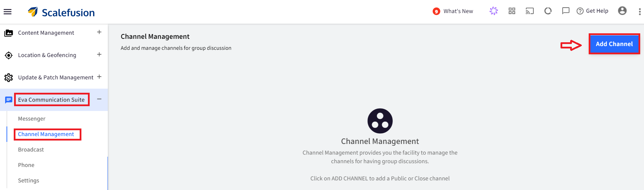Open the vertical three-dot more menu
The width and height of the screenshot is (644, 190).
[x=640, y=12]
